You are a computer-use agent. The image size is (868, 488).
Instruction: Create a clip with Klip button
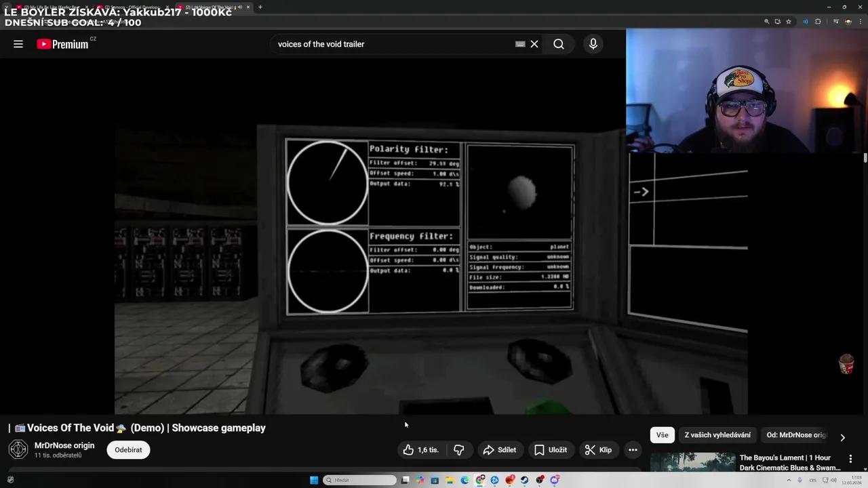[598, 450]
